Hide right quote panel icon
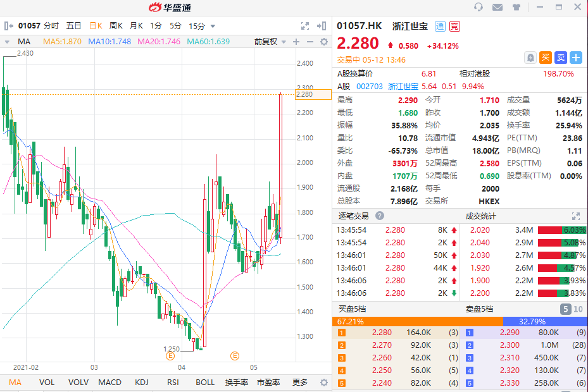 click(322, 26)
